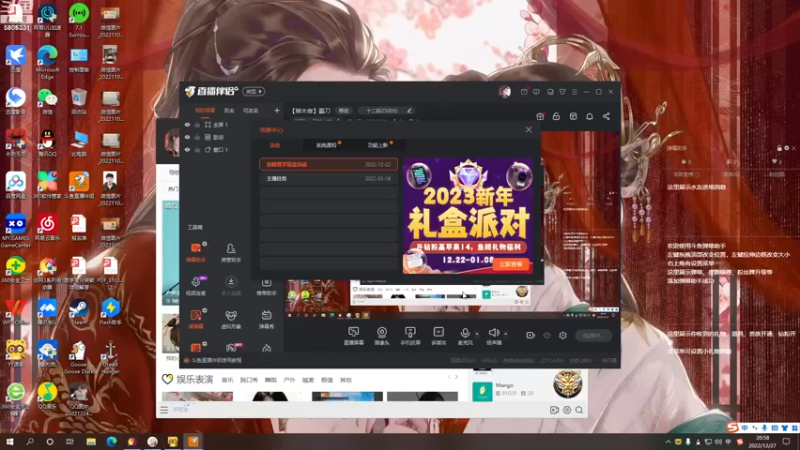Screen dimensions: 800x450
Task: Open the bullet-comment show (弹幕秀) TV icon
Action: (x=266, y=319)
